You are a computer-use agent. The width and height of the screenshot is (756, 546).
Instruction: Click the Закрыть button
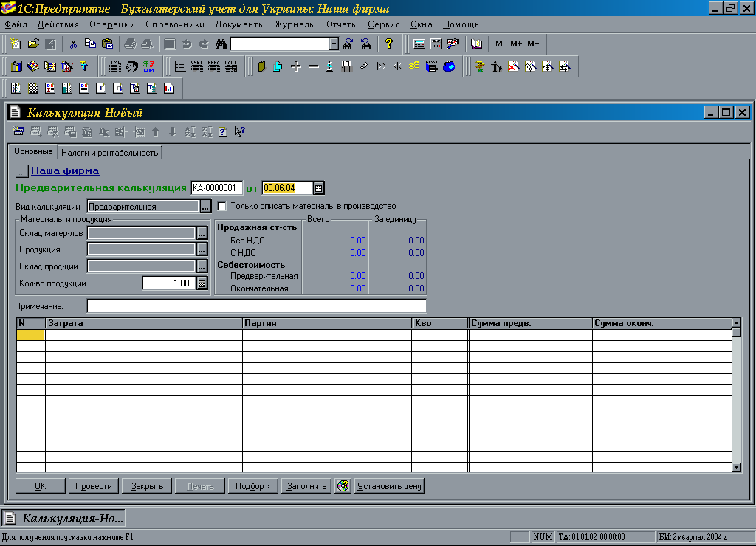tap(147, 486)
